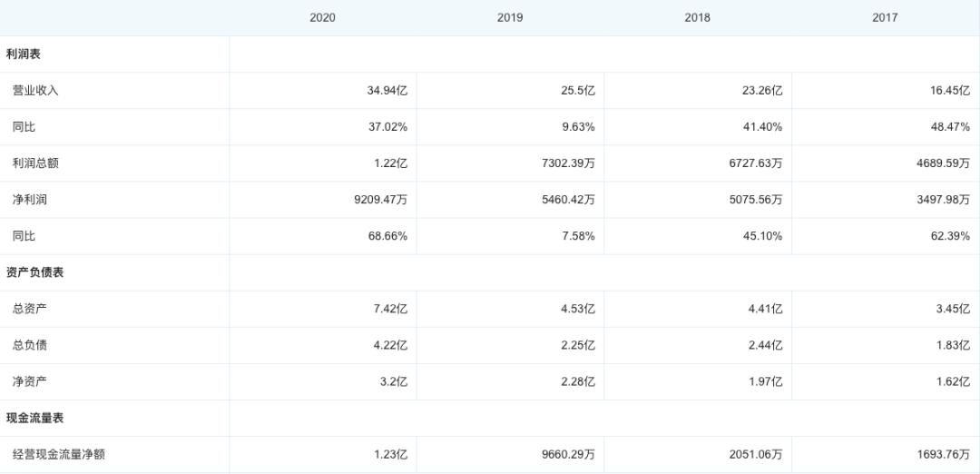Select the 净资产 row label

click(30, 381)
